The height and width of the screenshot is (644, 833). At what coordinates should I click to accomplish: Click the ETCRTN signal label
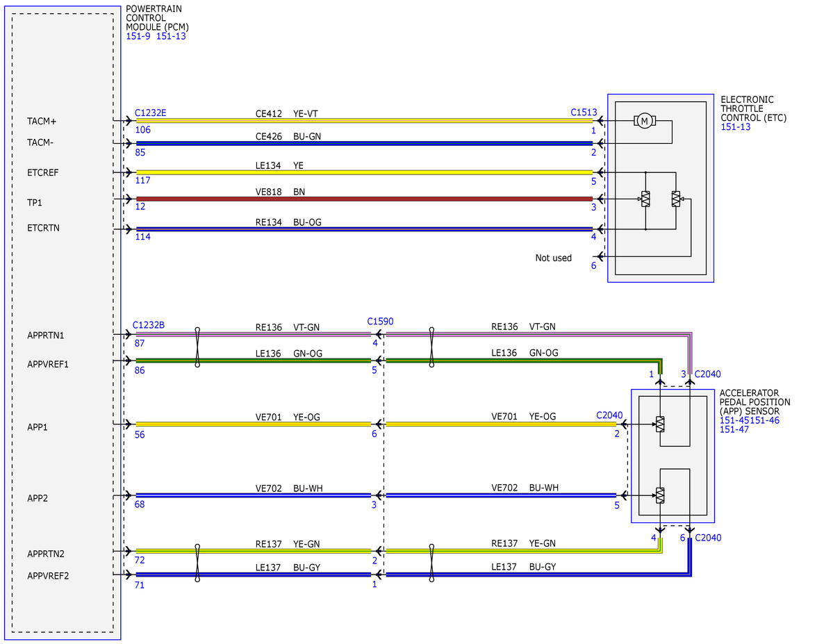click(44, 228)
